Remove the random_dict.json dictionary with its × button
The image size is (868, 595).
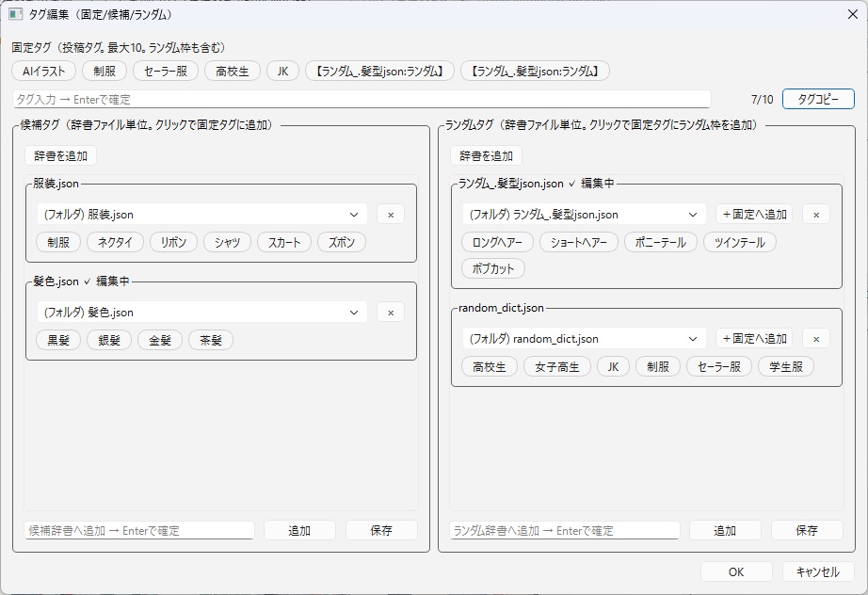click(x=815, y=339)
